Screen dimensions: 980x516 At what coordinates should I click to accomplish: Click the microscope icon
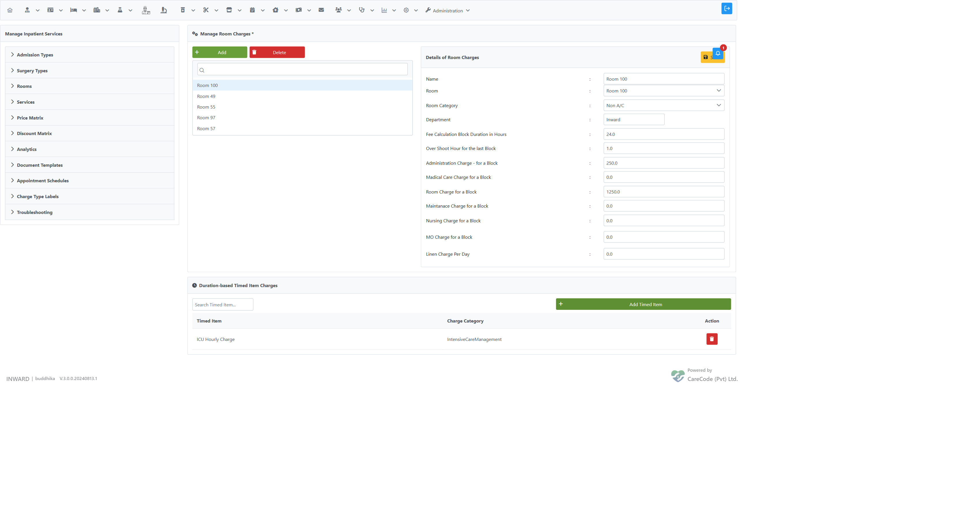coord(164,10)
